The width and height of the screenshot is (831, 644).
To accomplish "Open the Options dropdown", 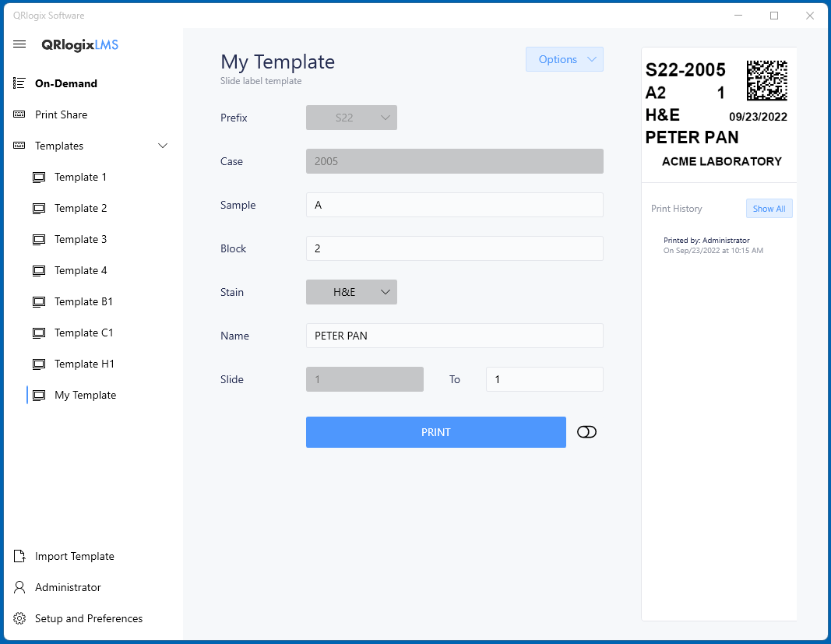I will coord(565,59).
